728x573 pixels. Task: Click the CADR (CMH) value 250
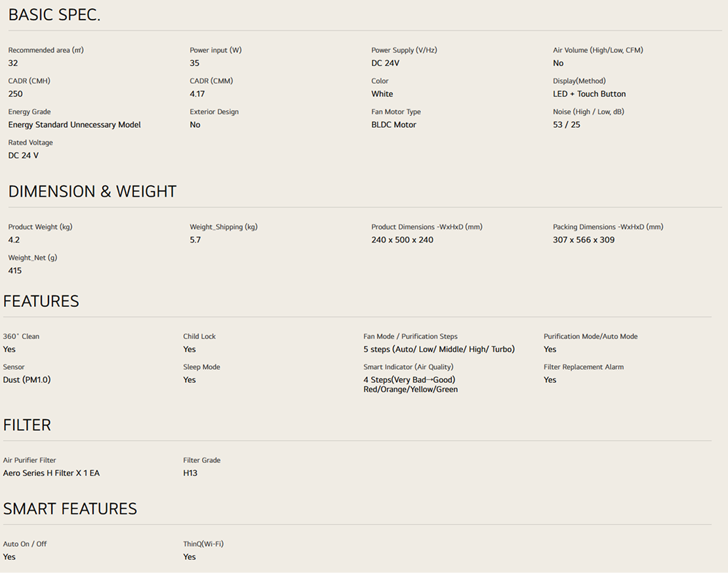point(16,94)
